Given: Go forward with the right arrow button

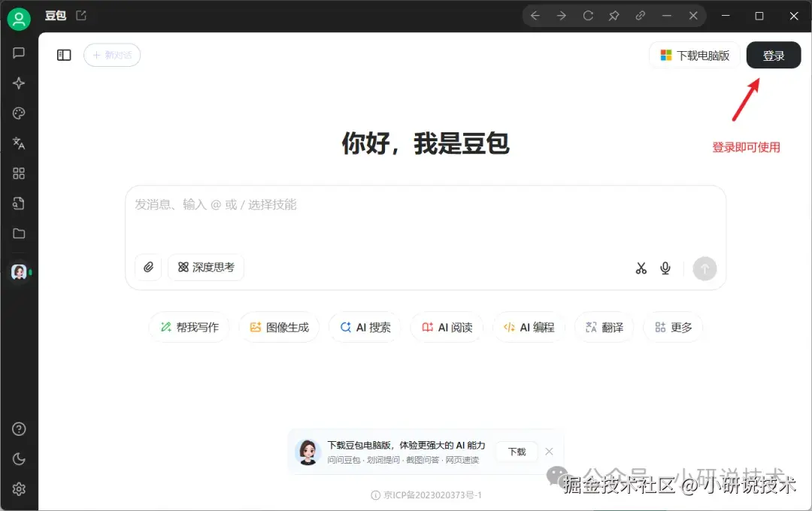Looking at the screenshot, I should [x=562, y=16].
